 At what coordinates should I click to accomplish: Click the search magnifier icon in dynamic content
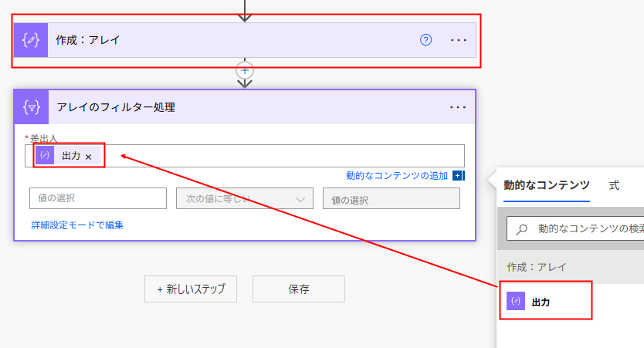point(521,229)
